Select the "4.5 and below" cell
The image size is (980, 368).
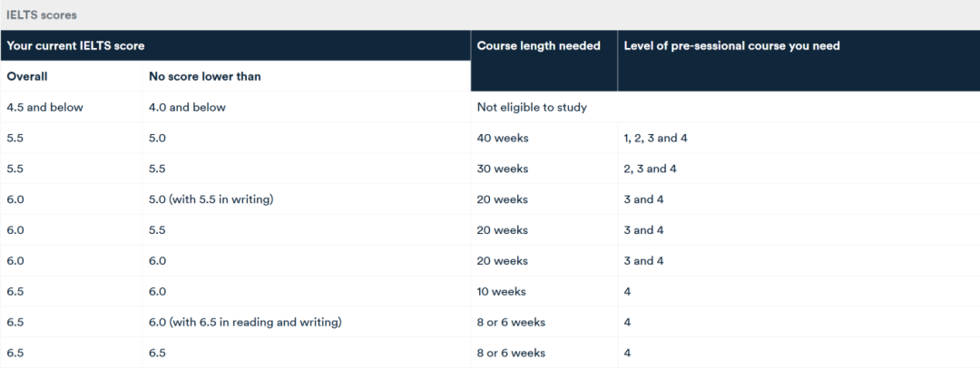click(44, 107)
